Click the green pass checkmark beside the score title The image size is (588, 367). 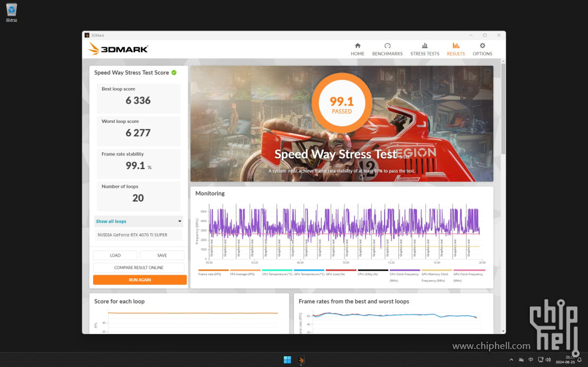coord(174,73)
